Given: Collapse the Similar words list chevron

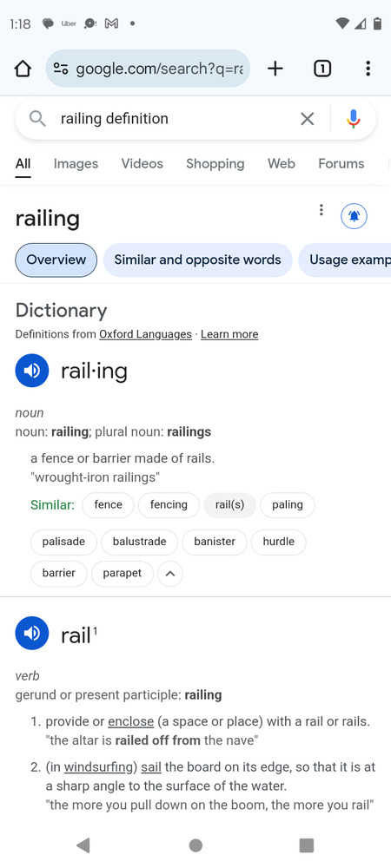Looking at the screenshot, I should 170,574.
